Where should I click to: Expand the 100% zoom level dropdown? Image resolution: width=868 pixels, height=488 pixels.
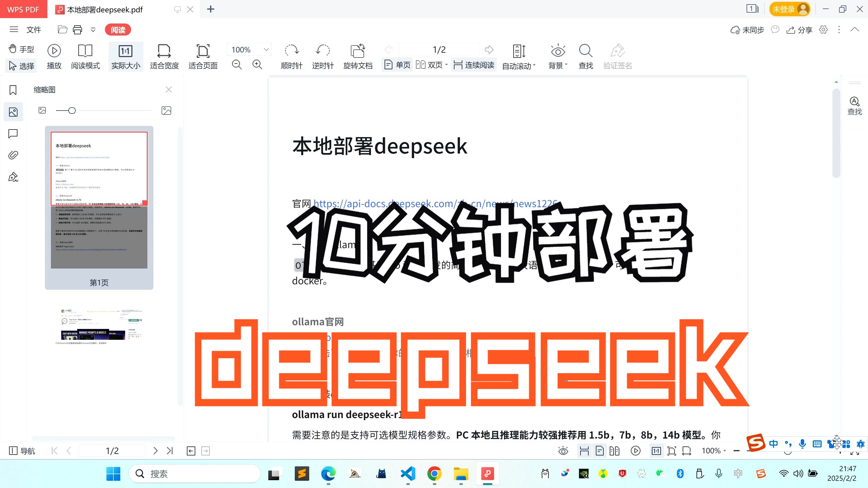tap(266, 49)
